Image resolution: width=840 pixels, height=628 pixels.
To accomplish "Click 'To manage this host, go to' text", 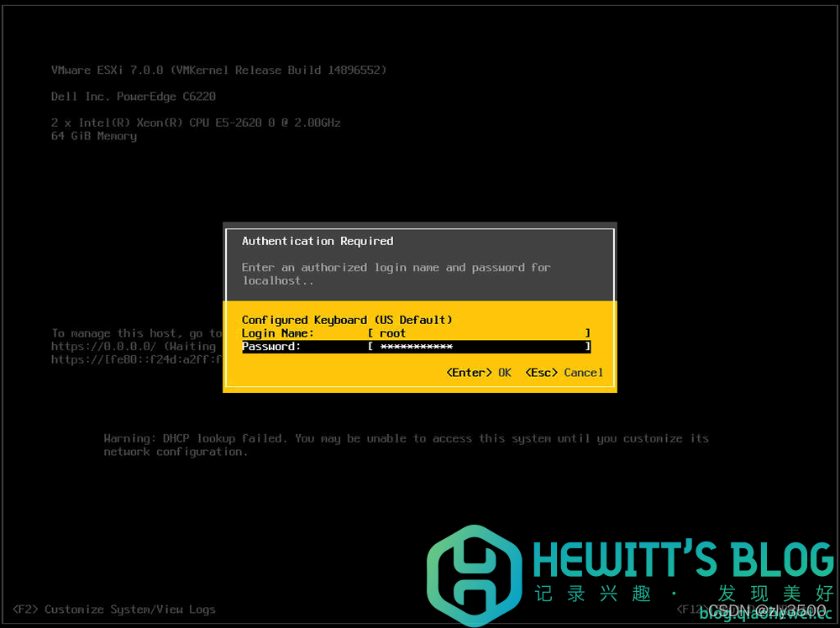I will click(x=136, y=333).
